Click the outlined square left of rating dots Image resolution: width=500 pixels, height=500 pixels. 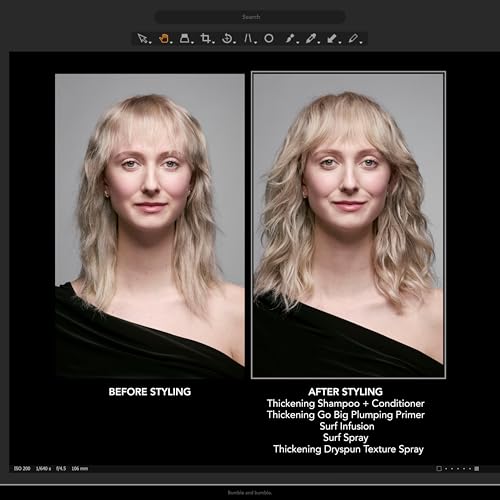pyautogui.click(x=439, y=469)
